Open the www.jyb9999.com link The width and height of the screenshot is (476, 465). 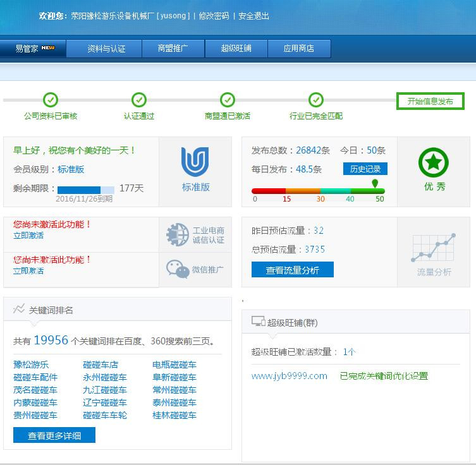[x=289, y=376]
